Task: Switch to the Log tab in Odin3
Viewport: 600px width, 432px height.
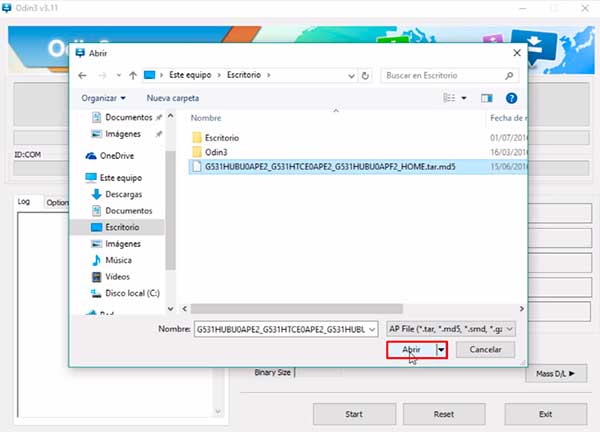Action: pyautogui.click(x=24, y=202)
